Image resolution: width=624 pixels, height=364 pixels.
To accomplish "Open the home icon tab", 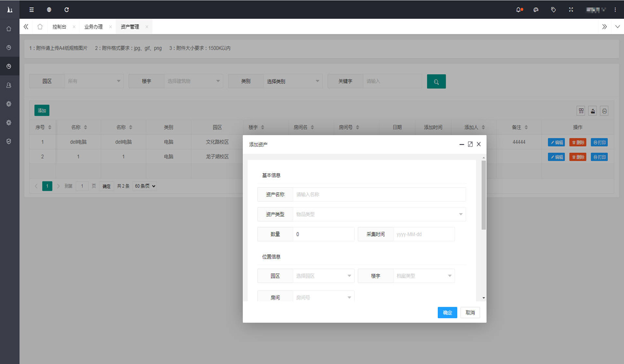I will point(40,27).
